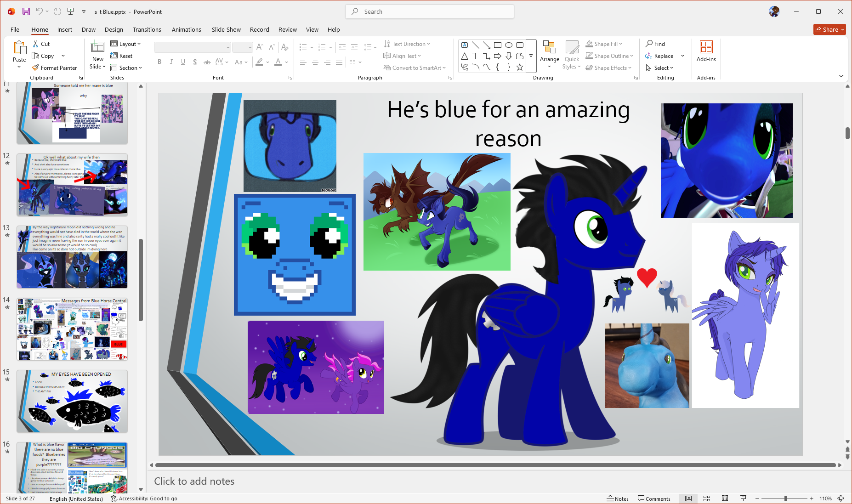Screen dimensions: 852x504
Task: Open the File menu
Action: tap(15, 29)
